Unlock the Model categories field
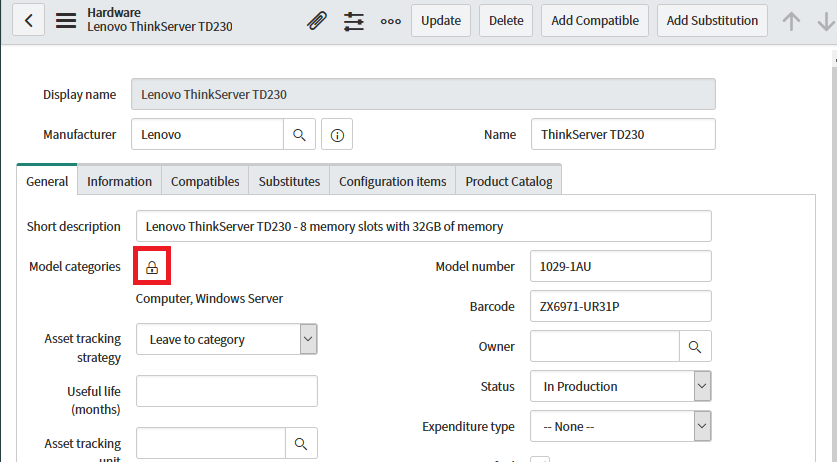 (152, 267)
